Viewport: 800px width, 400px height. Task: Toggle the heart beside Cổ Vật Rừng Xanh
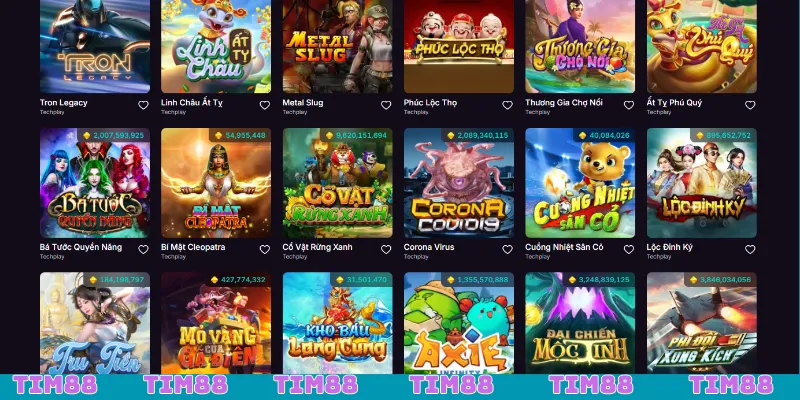[386, 249]
